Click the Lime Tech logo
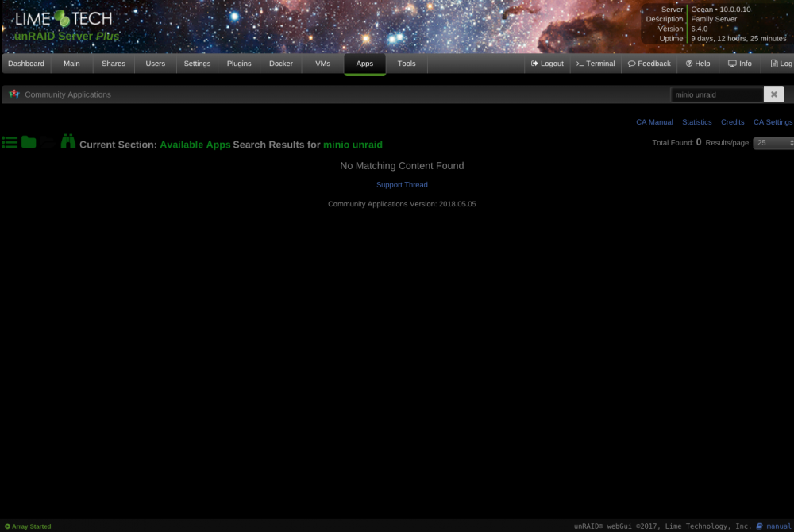This screenshot has width=794, height=532. click(x=64, y=19)
